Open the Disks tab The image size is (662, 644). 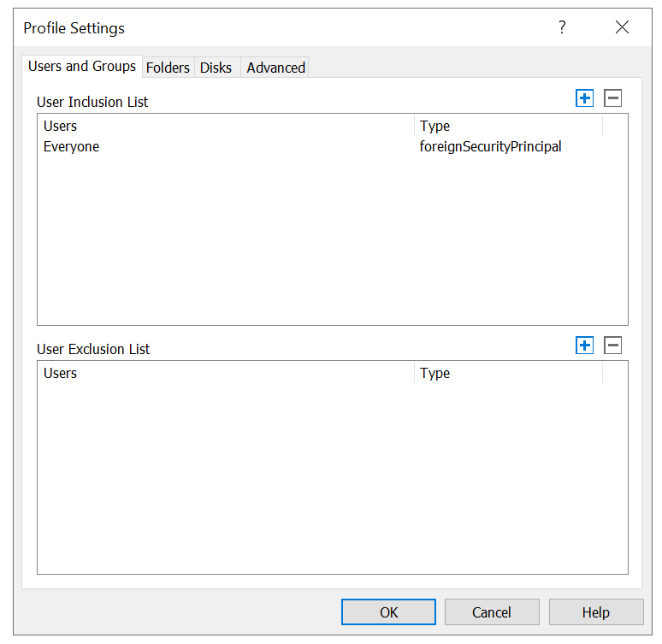pyautogui.click(x=216, y=68)
